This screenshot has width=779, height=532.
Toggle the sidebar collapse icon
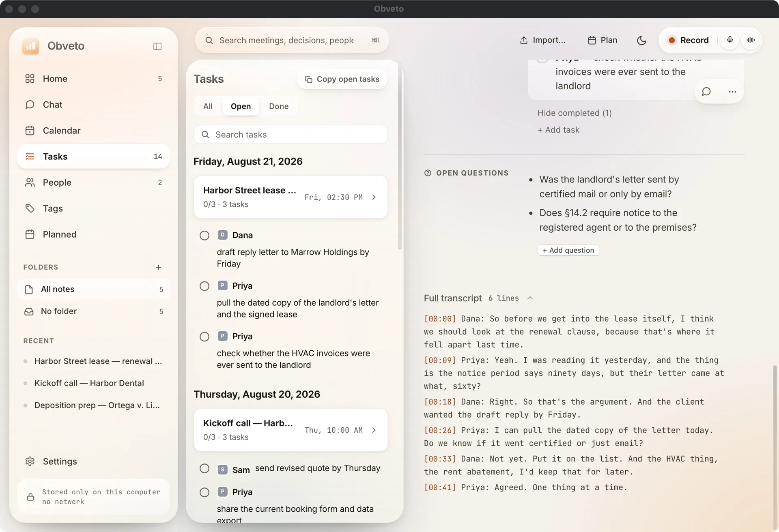click(x=157, y=46)
